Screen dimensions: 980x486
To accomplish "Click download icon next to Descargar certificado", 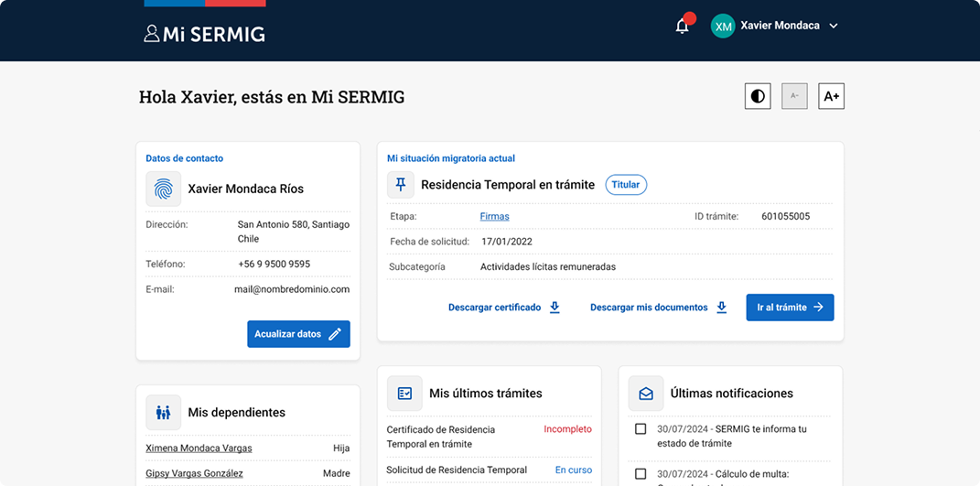I will point(555,308).
